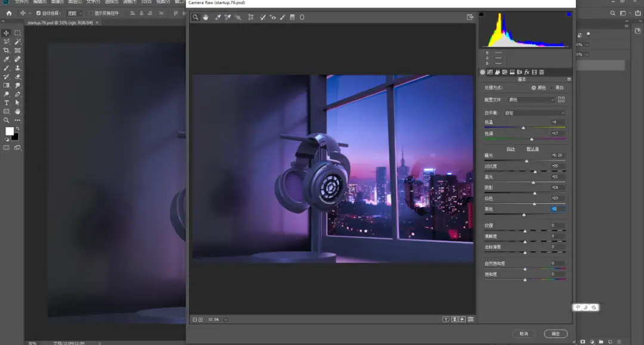
Task: Select the Red Eye Removal tool
Action: pyautogui.click(x=273, y=17)
